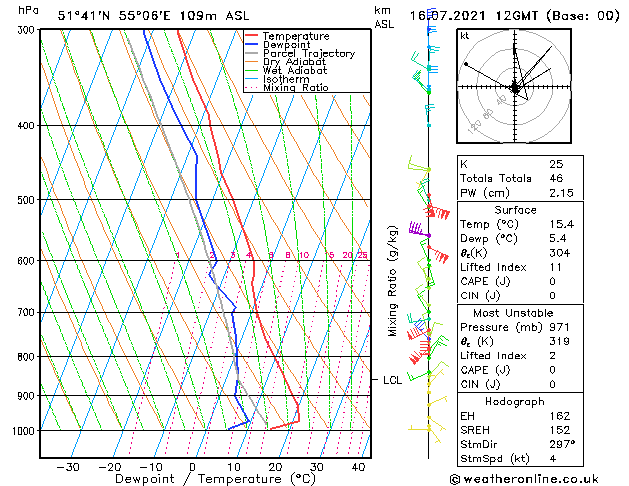Click the date 16.07.2021 12GMT header

(x=475, y=16)
